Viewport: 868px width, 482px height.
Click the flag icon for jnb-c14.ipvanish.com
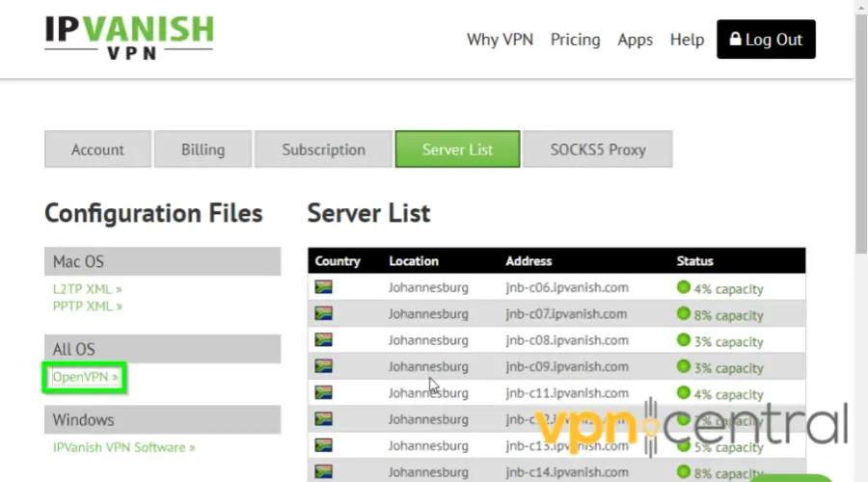(323, 471)
